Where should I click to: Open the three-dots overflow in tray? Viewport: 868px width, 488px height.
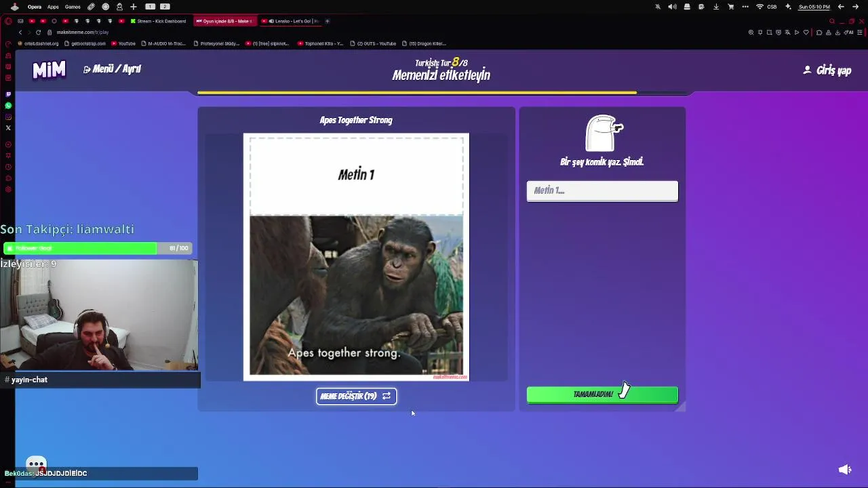745,7
